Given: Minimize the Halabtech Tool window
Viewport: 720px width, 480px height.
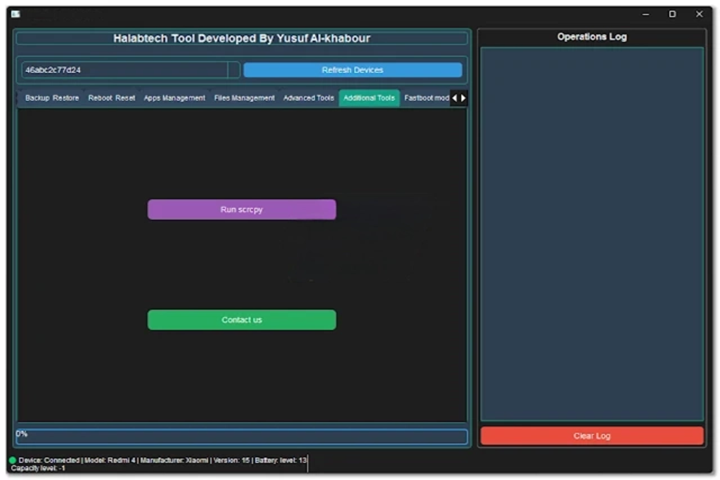Looking at the screenshot, I should pyautogui.click(x=643, y=14).
